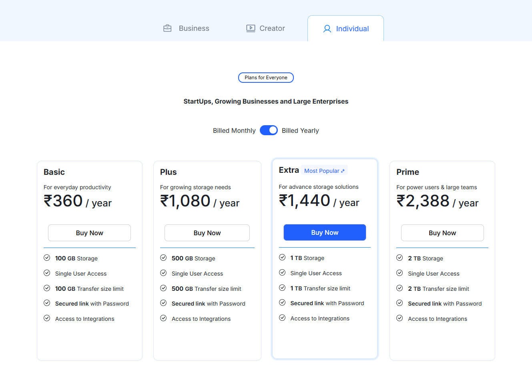This screenshot has height=392, width=532.
Task: Toggle billing from Yearly to Monthly
Action: 269,130
